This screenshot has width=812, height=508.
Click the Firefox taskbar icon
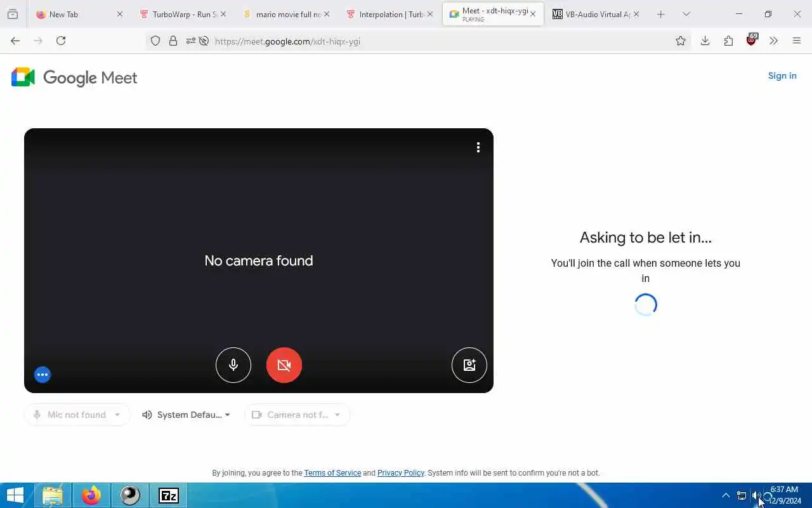pos(91,495)
